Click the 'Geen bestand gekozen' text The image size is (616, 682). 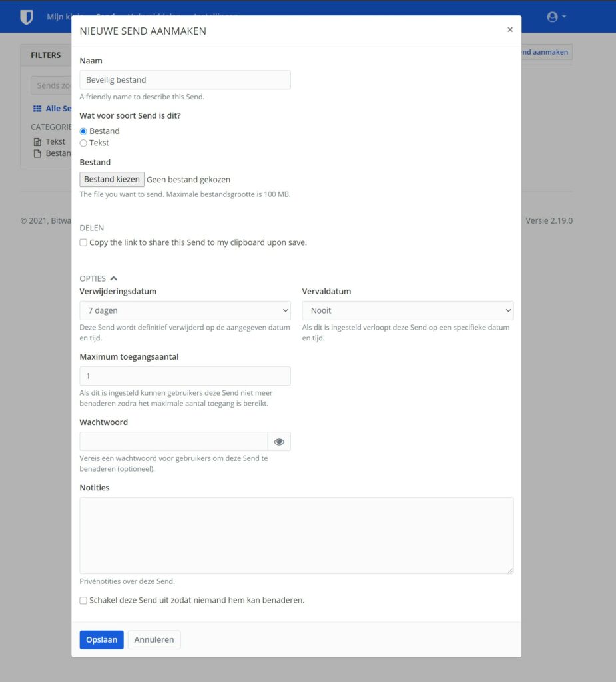click(x=188, y=180)
